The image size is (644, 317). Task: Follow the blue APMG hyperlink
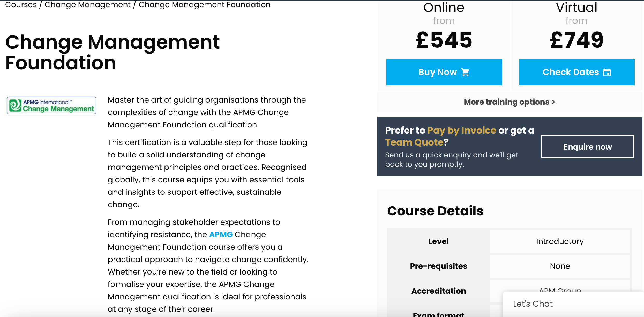click(221, 234)
